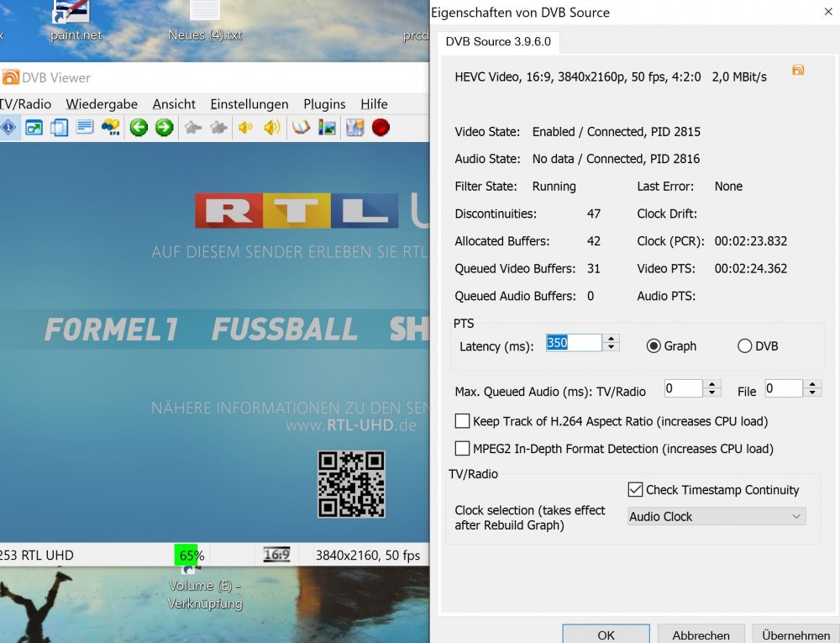Go to previous channel with green left arrow

(139, 128)
